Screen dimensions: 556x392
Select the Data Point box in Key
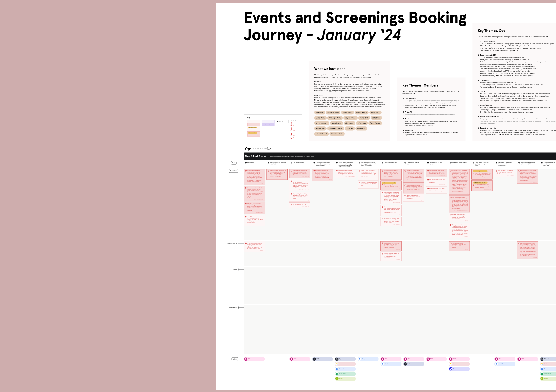(x=283, y=122)
